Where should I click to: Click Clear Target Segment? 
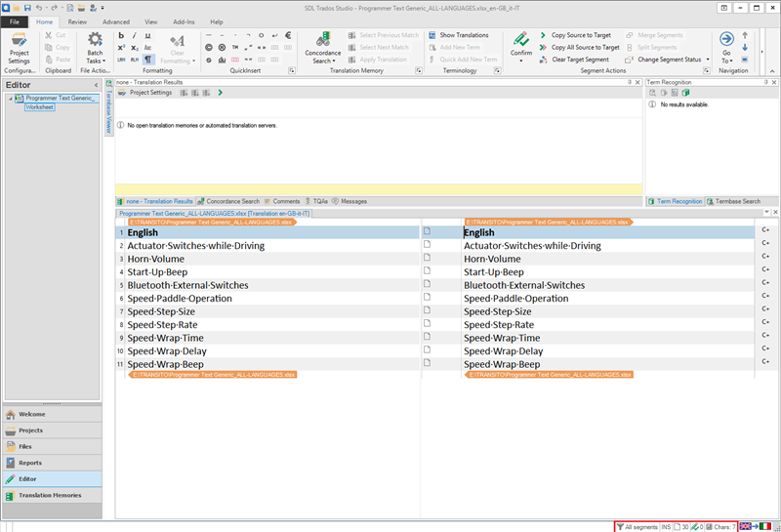574,60
